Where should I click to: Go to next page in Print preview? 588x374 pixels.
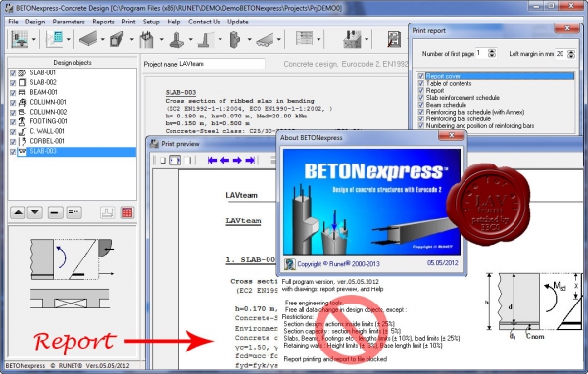point(237,160)
